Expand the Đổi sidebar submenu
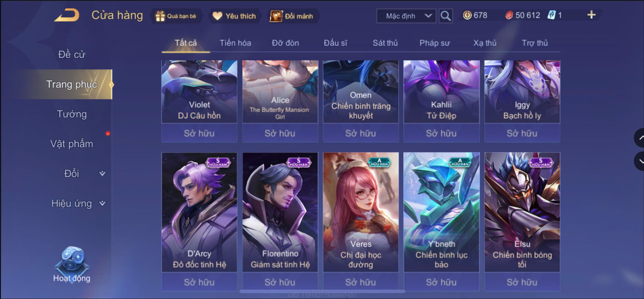Image resolution: width=644 pixels, height=299 pixels. 102,173
